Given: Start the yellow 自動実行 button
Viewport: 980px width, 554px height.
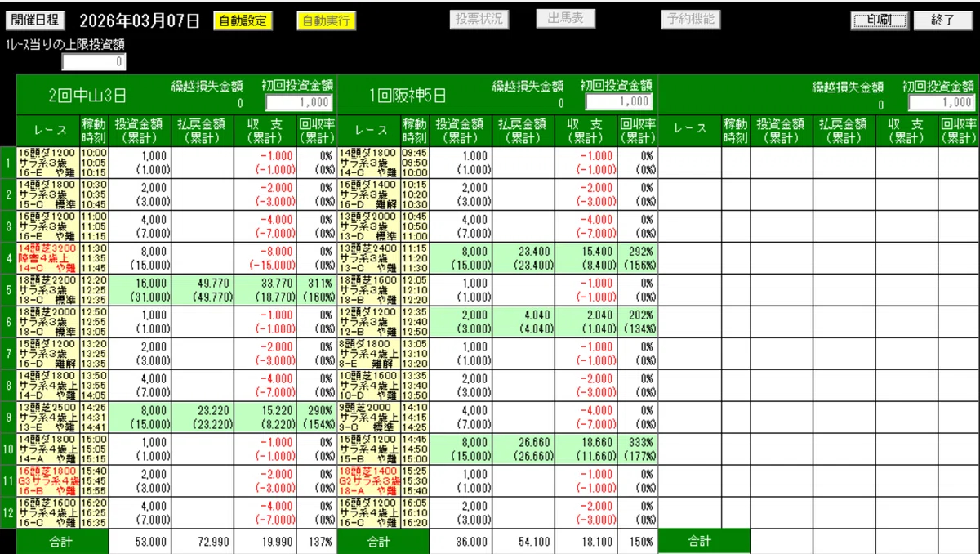Looking at the screenshot, I should 327,21.
